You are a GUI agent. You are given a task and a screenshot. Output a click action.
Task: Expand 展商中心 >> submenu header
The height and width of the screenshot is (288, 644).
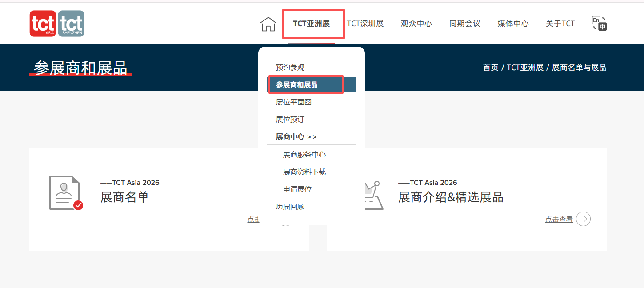[296, 137]
